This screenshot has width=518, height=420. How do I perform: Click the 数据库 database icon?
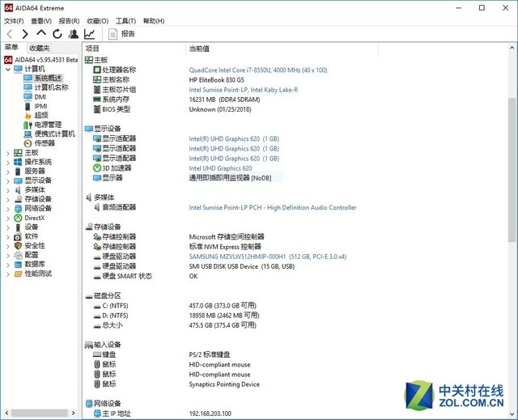click(x=18, y=265)
